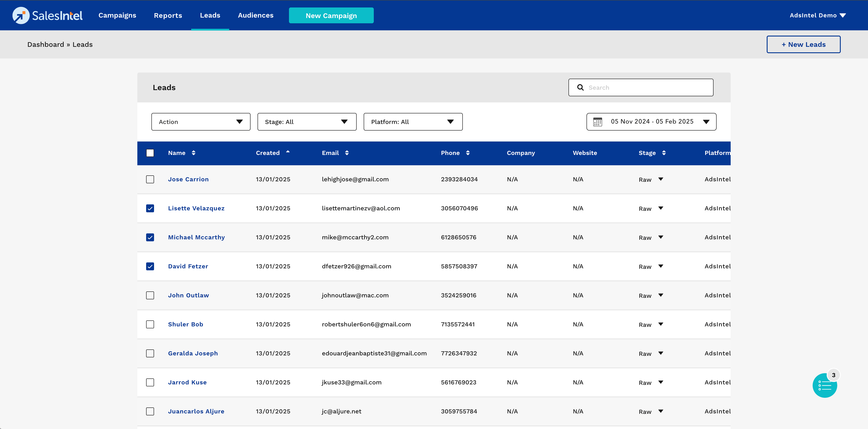This screenshot has width=868, height=429.
Task: Sort leads by Email column arrows
Action: pos(347,153)
